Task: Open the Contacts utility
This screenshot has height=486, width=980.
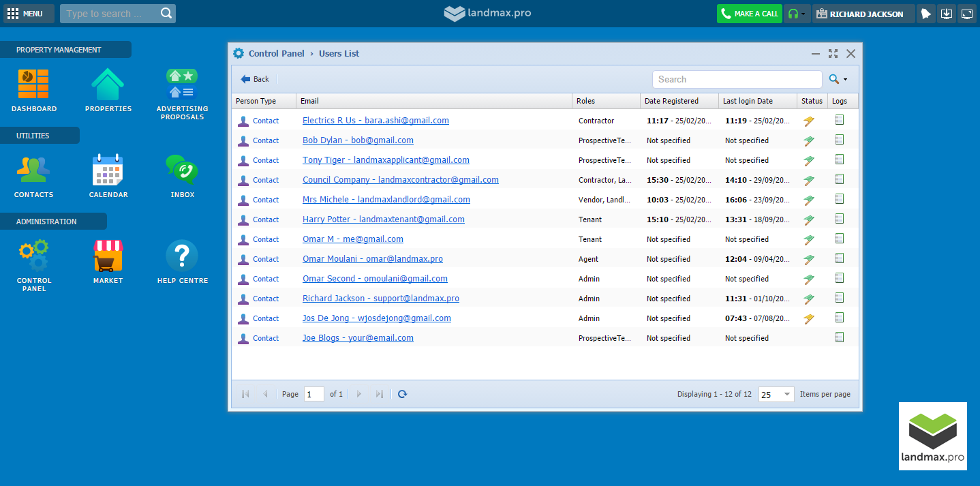Action: pyautogui.click(x=33, y=170)
